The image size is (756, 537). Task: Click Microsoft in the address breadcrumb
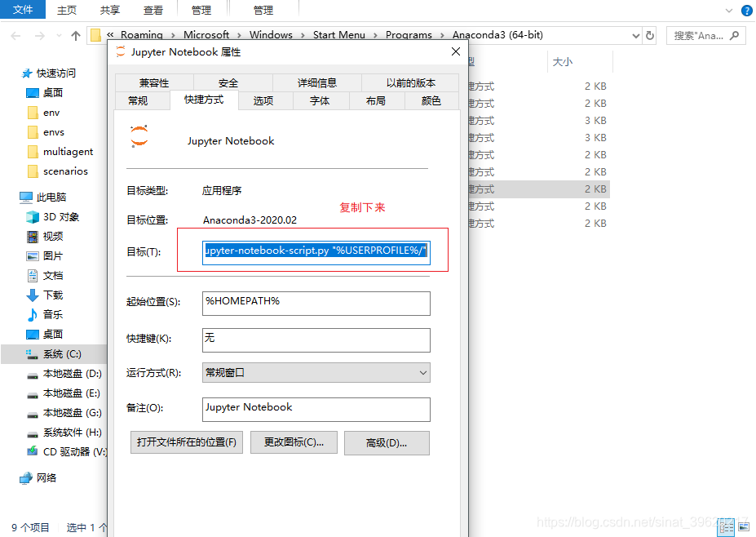pyautogui.click(x=206, y=35)
